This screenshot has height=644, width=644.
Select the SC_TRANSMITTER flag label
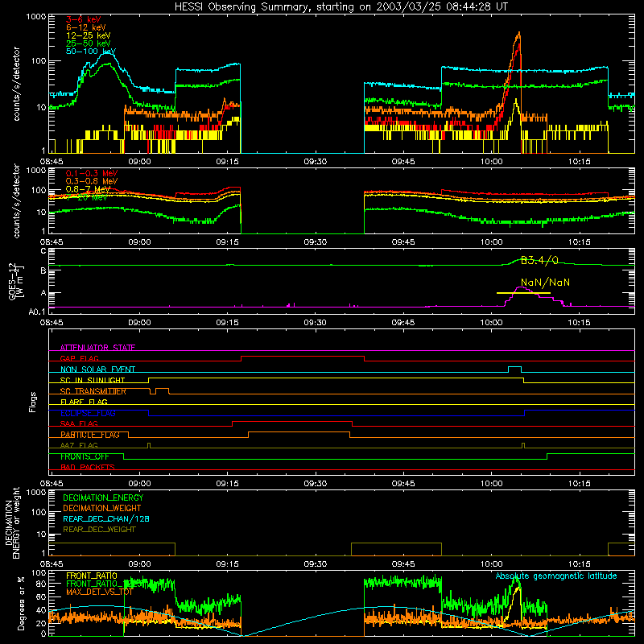(x=93, y=391)
